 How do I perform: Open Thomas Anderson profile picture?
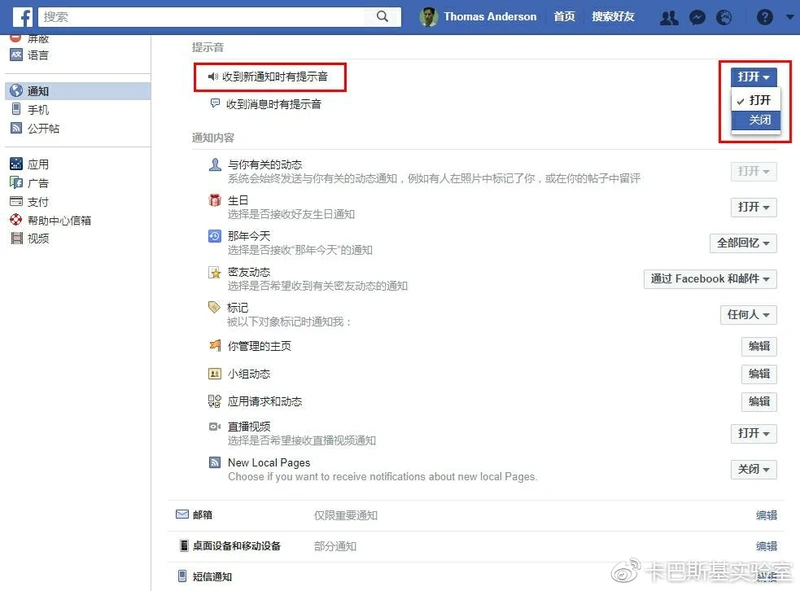429,17
